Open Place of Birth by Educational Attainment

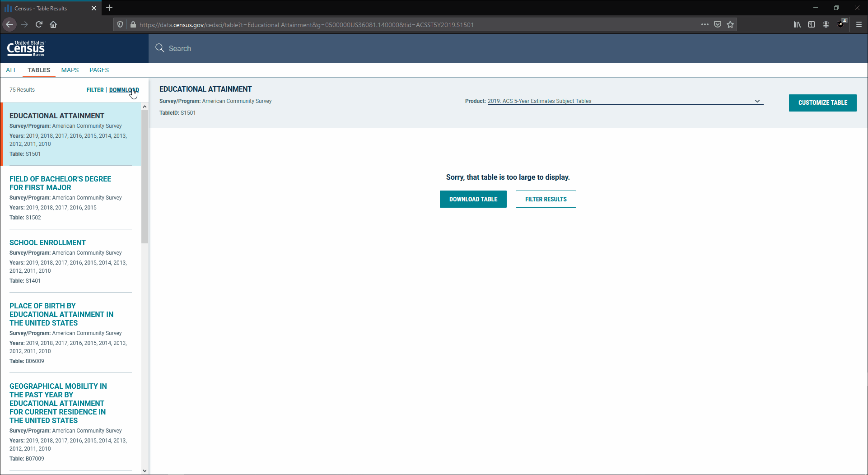click(x=61, y=314)
